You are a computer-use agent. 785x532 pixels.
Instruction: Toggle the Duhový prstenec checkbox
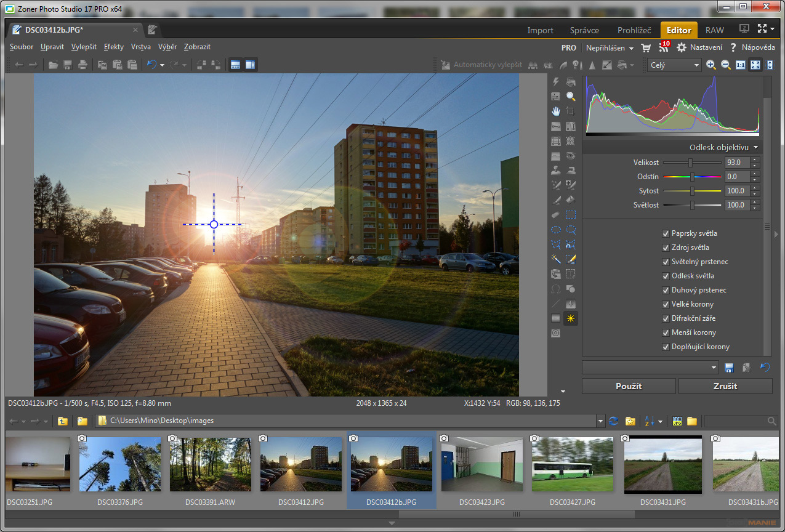click(x=666, y=290)
